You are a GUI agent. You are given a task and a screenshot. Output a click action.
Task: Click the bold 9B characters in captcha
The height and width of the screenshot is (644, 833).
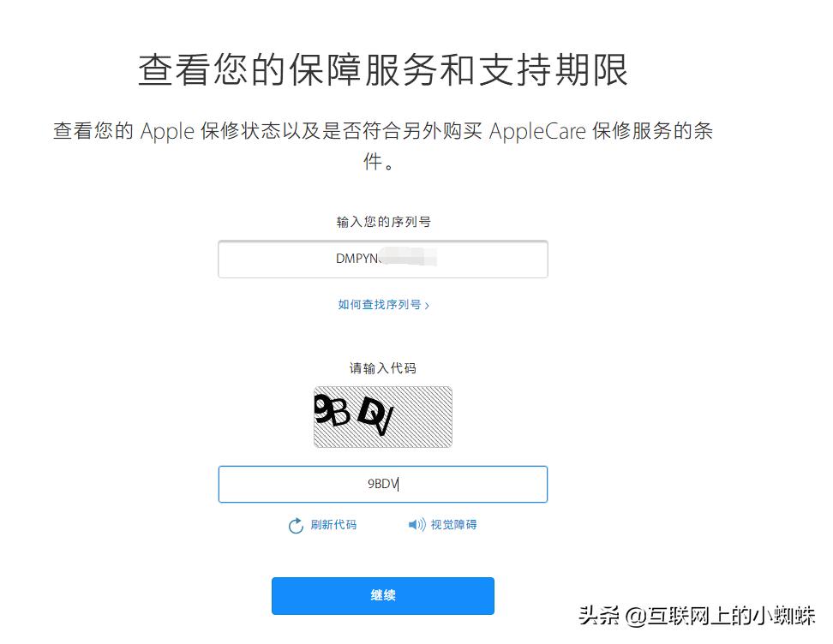tap(332, 410)
